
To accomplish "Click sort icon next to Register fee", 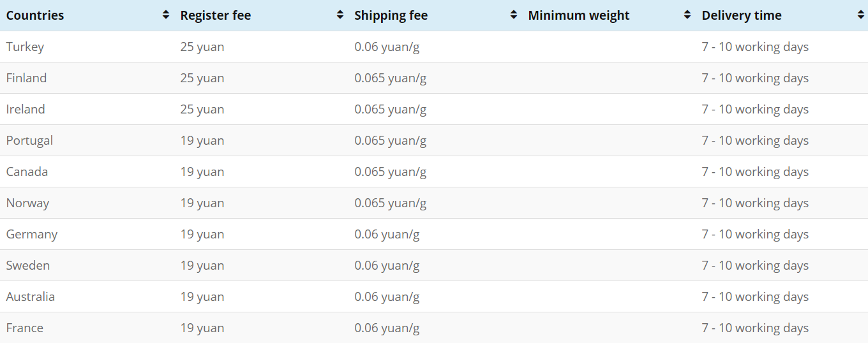I will pyautogui.click(x=340, y=15).
